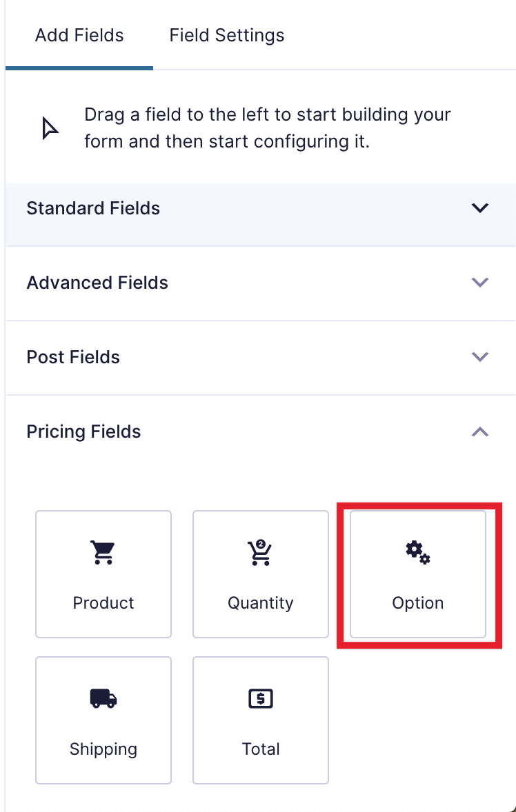Switch to the Add Fields tab
The height and width of the screenshot is (812, 516).
pyautogui.click(x=79, y=35)
